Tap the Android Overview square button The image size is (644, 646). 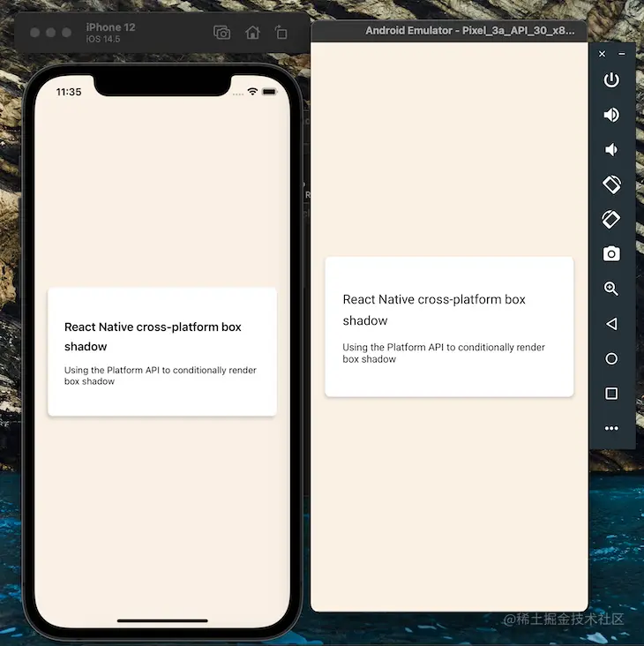[x=611, y=394]
